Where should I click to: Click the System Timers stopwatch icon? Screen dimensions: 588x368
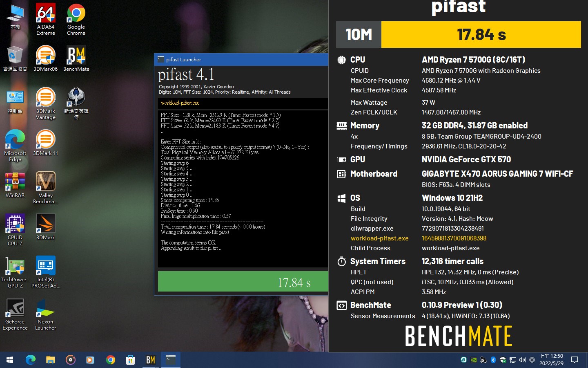[x=342, y=261]
